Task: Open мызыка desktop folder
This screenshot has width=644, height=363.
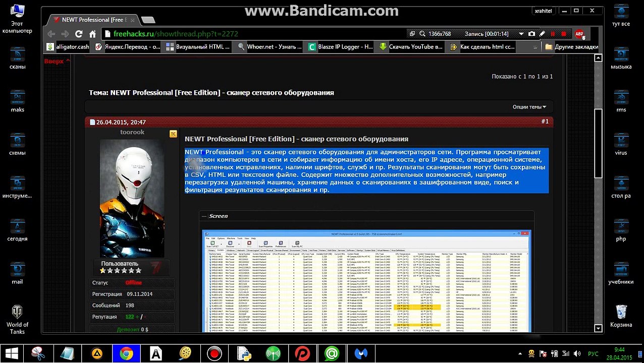Action: 621,58
